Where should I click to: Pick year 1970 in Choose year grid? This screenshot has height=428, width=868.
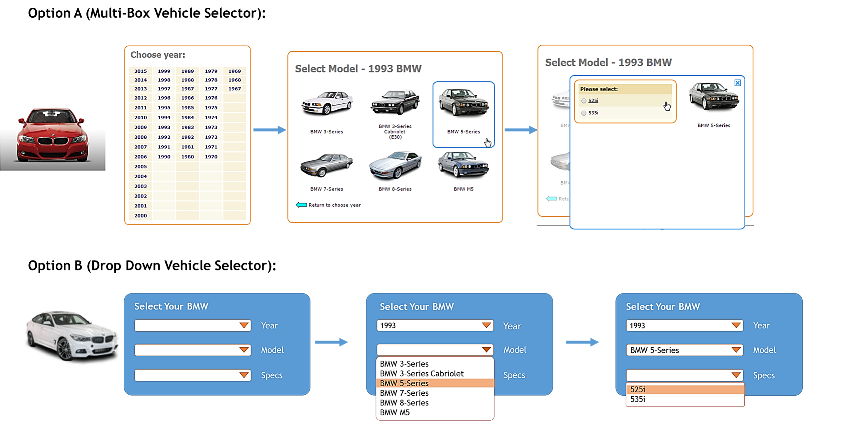pyautogui.click(x=211, y=157)
